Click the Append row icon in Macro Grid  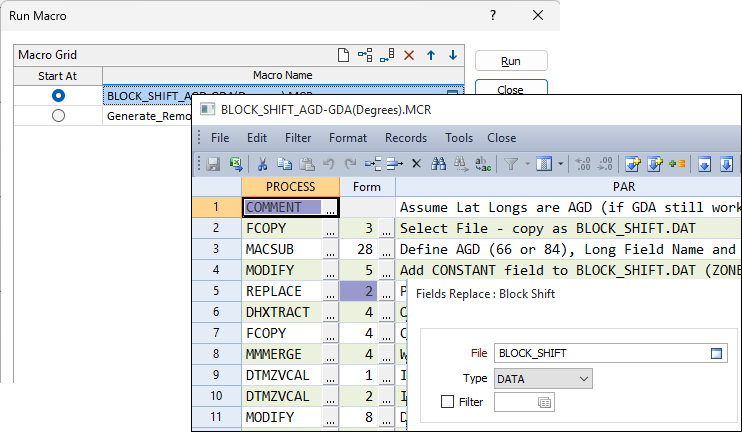click(x=387, y=55)
